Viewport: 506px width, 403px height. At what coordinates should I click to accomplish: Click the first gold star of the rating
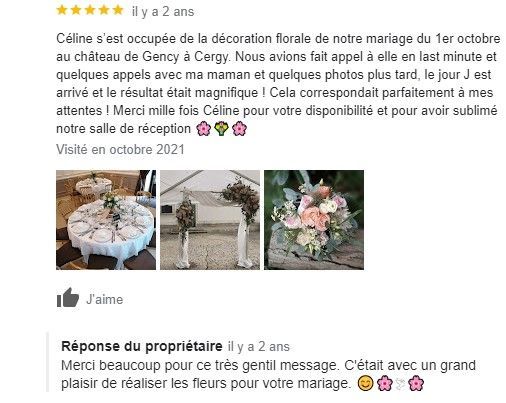pos(62,10)
